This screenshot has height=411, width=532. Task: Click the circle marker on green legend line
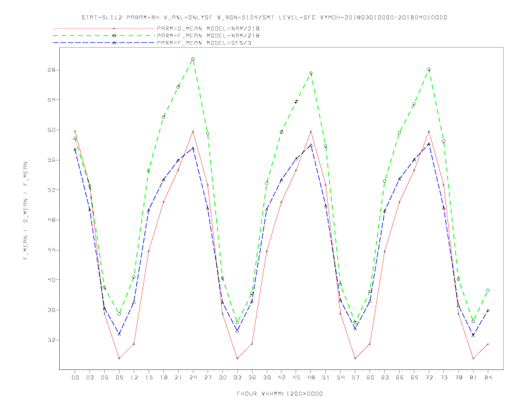tap(114, 36)
